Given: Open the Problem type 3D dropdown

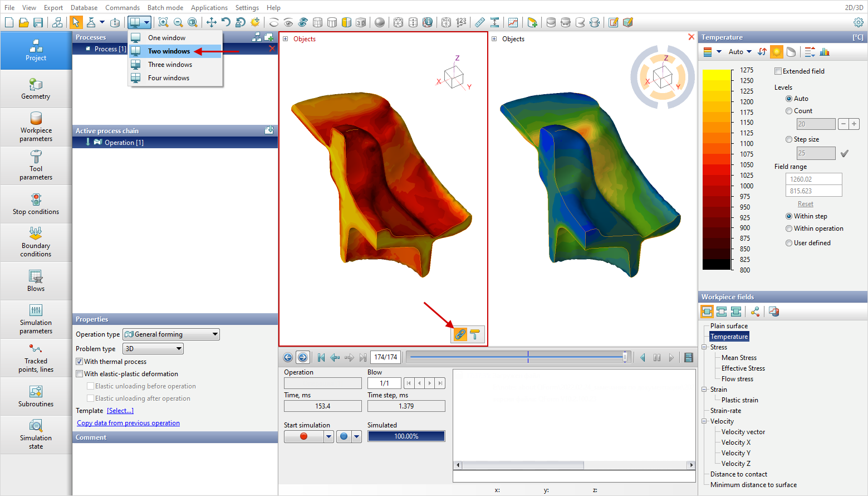Looking at the screenshot, I should click(153, 349).
